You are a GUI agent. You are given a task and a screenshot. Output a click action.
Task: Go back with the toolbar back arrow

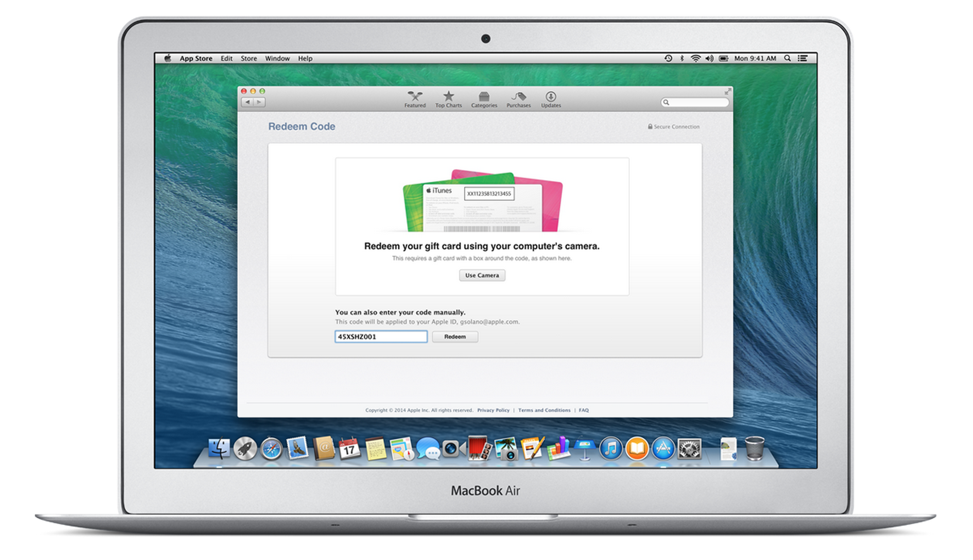coord(247,102)
